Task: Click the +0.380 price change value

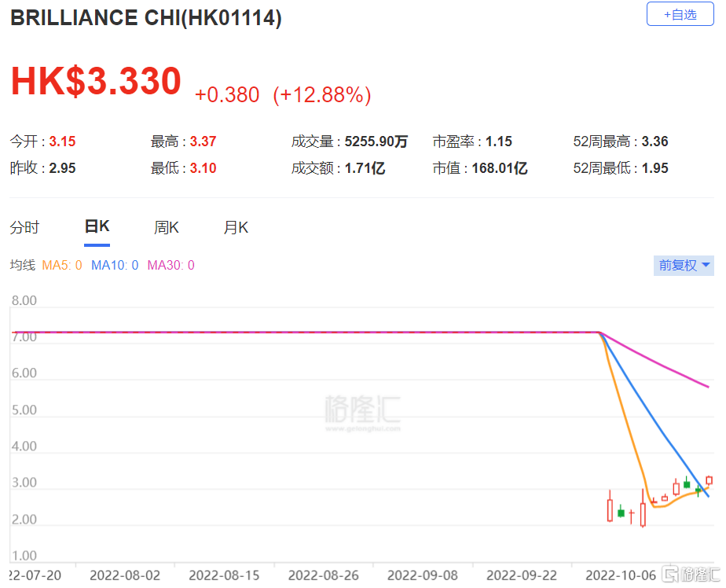Action: click(x=227, y=95)
